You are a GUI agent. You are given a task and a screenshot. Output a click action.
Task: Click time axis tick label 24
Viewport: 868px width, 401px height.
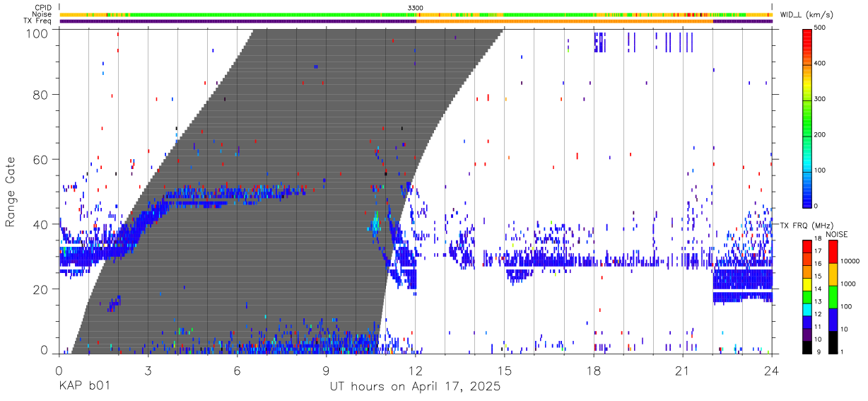(772, 371)
